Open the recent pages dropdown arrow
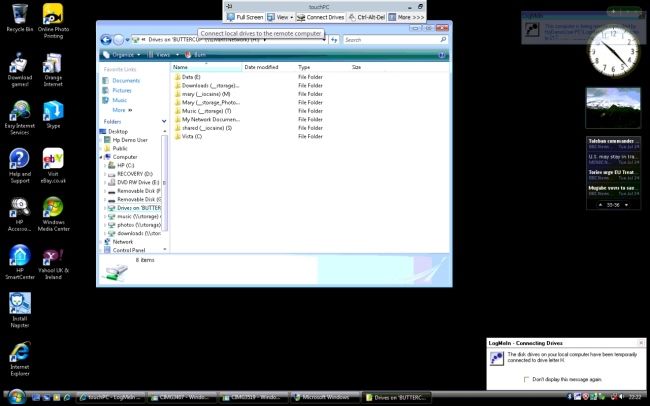This screenshot has width=650, height=406. (x=127, y=40)
